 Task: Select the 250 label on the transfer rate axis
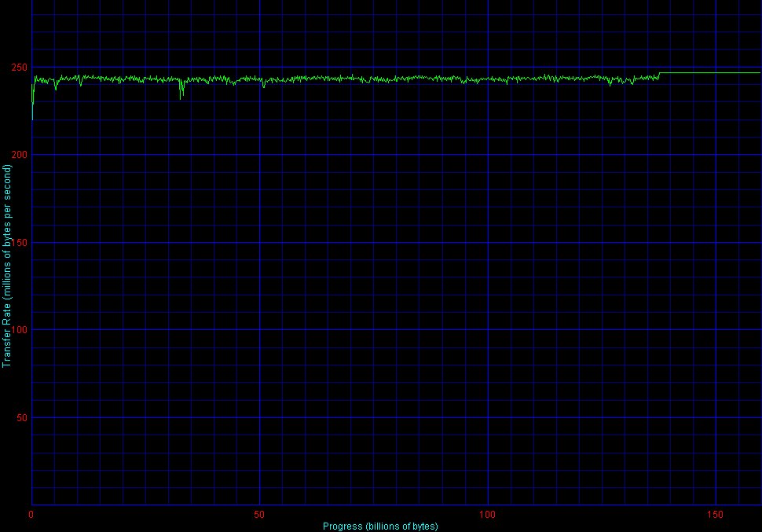tap(20, 67)
